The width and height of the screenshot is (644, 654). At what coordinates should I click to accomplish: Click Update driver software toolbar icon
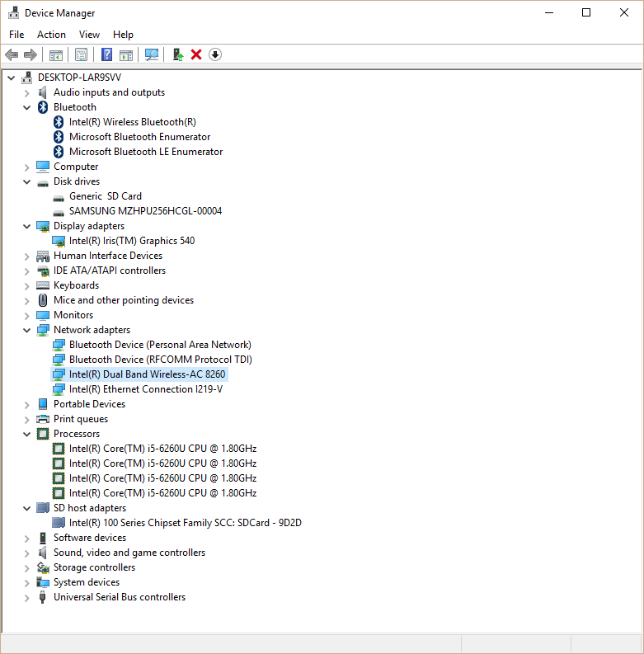tap(178, 54)
